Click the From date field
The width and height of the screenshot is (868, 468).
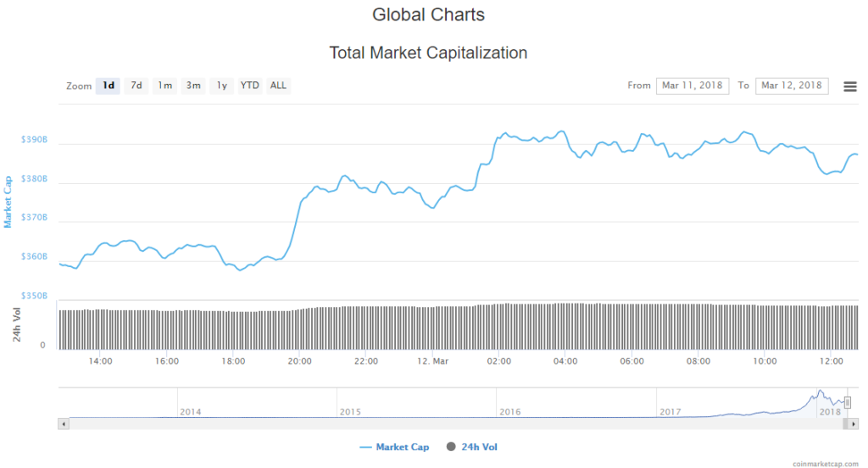point(692,86)
